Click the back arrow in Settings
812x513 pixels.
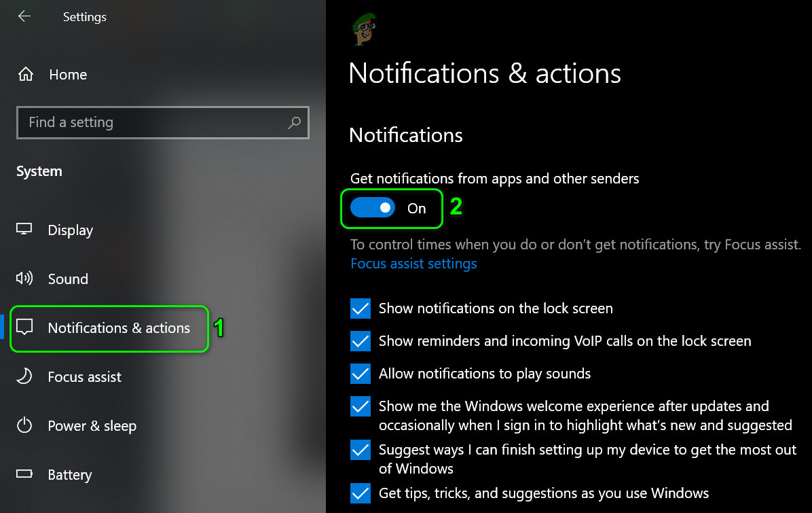coord(24,16)
